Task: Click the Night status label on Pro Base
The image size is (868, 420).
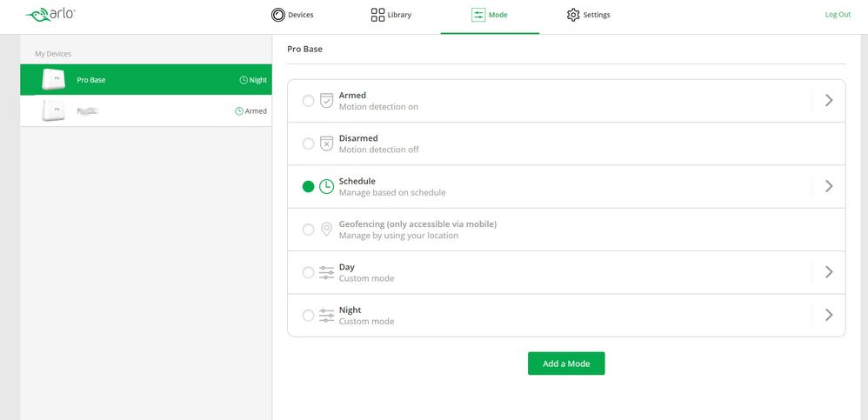Action: [258, 80]
